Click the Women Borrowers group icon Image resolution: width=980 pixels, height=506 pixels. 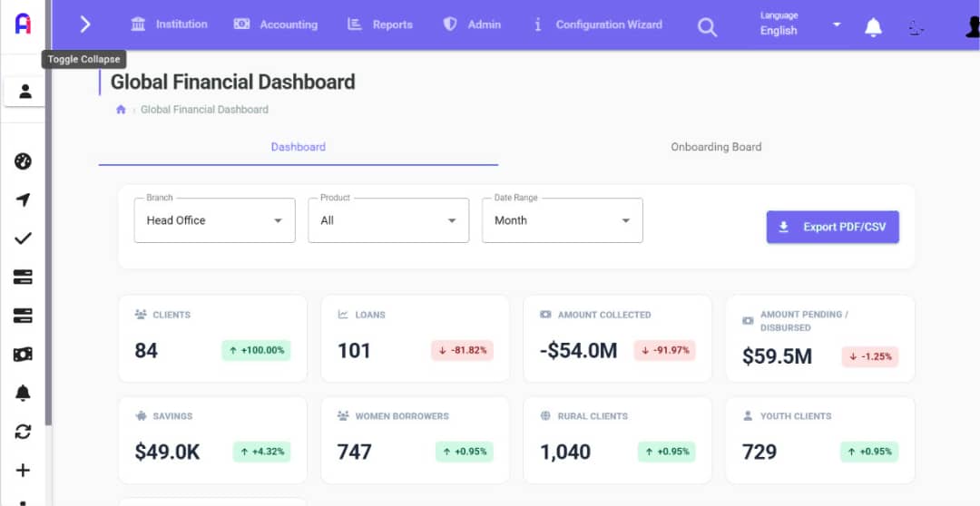[343, 416]
